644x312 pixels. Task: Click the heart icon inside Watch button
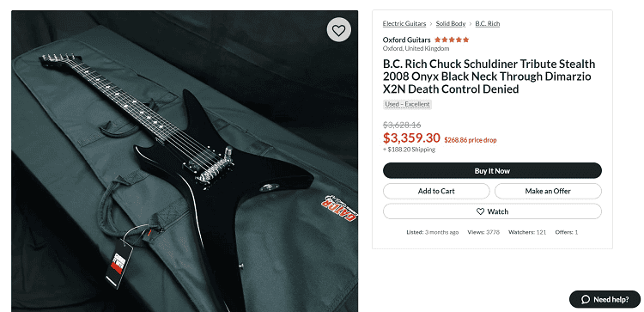point(480,211)
